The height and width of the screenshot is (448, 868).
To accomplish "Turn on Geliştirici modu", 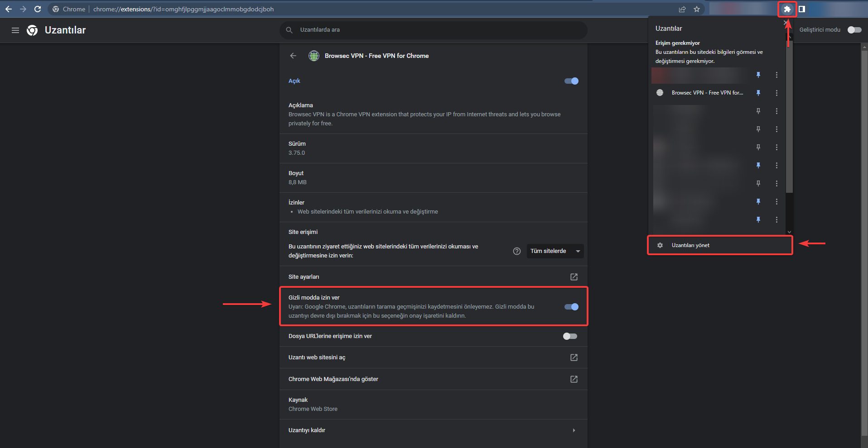I will 854,30.
